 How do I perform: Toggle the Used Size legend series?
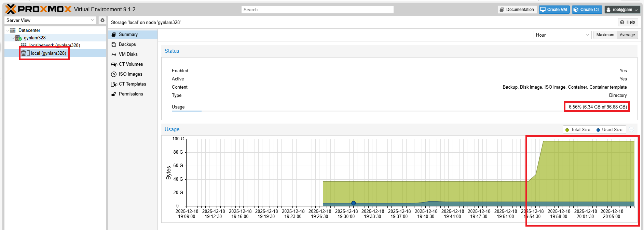(610, 130)
